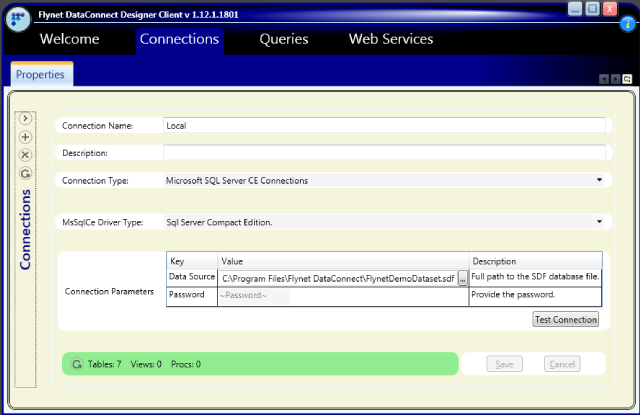Open the tab list icon next to the tab arrows
640x415 pixels.
tap(627, 79)
